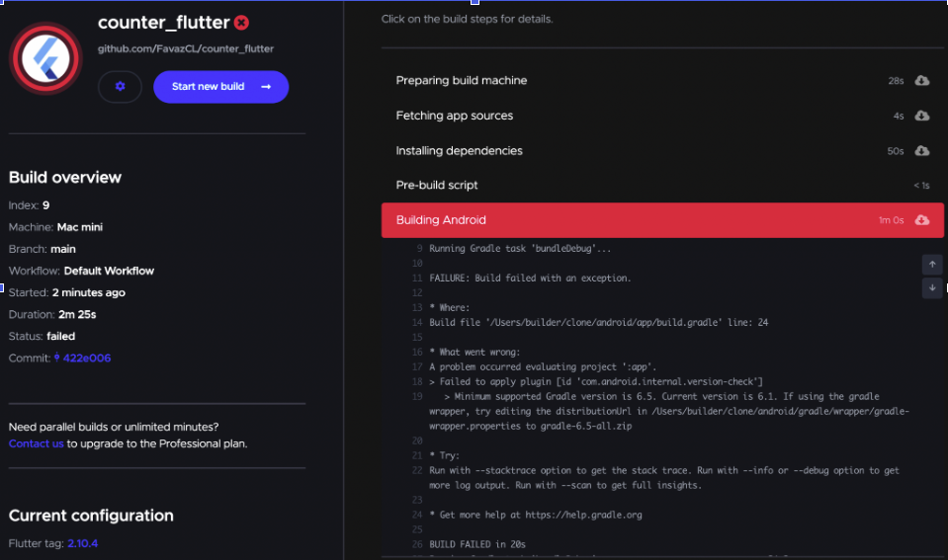This screenshot has width=948, height=560.
Task: Click log line with build.gradle line: 24
Action: (598, 323)
